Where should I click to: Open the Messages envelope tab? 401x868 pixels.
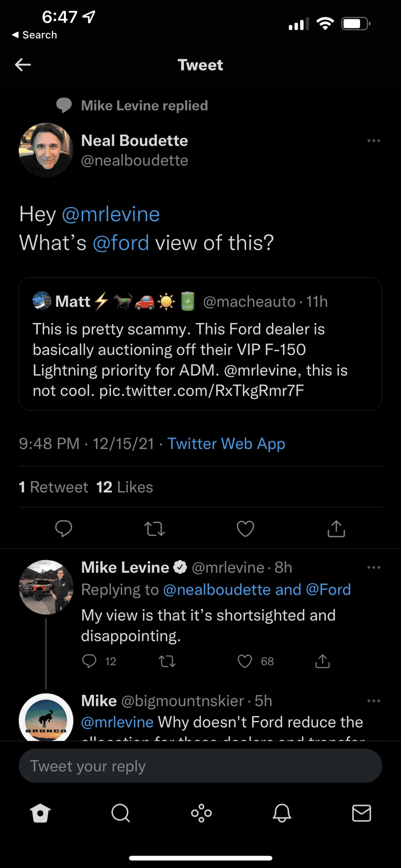(362, 813)
